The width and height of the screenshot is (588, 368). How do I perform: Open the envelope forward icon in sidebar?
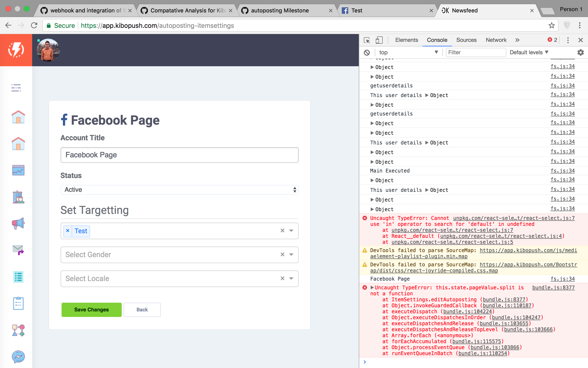(x=18, y=250)
